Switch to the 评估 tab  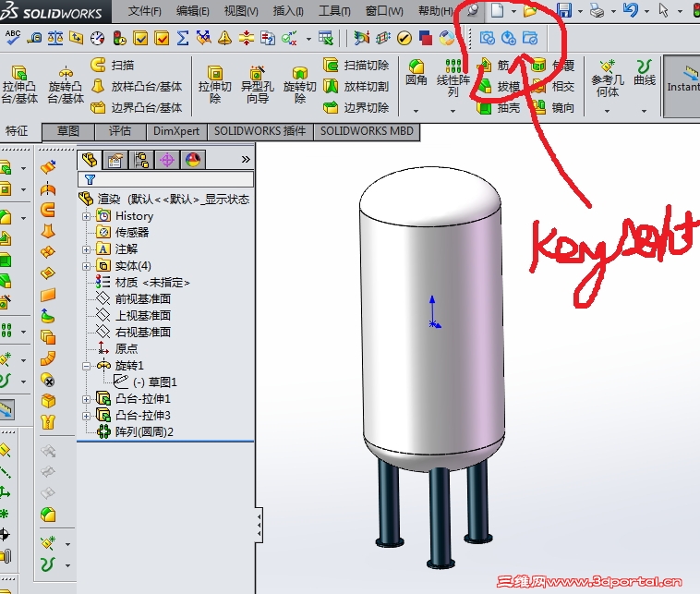point(120,131)
